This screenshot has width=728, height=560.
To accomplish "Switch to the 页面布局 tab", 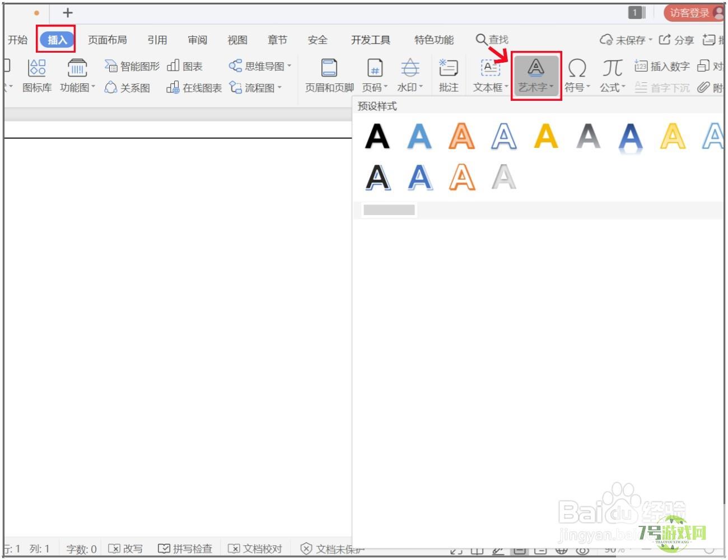I will coord(107,40).
